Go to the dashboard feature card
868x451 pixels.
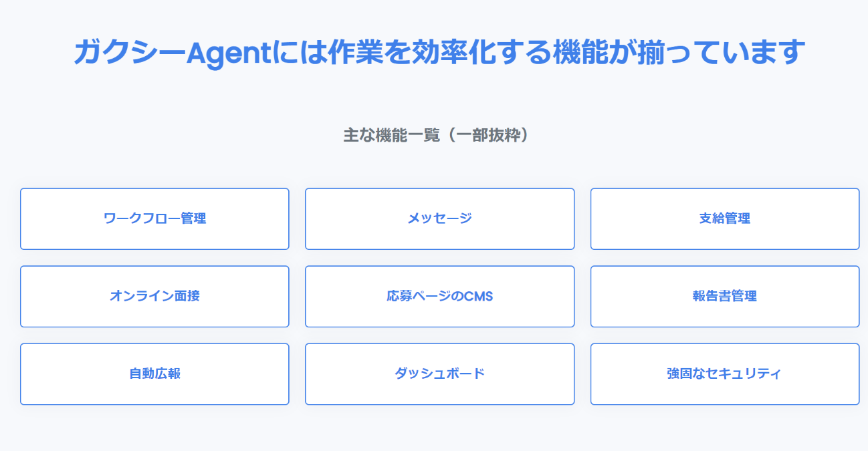point(439,373)
